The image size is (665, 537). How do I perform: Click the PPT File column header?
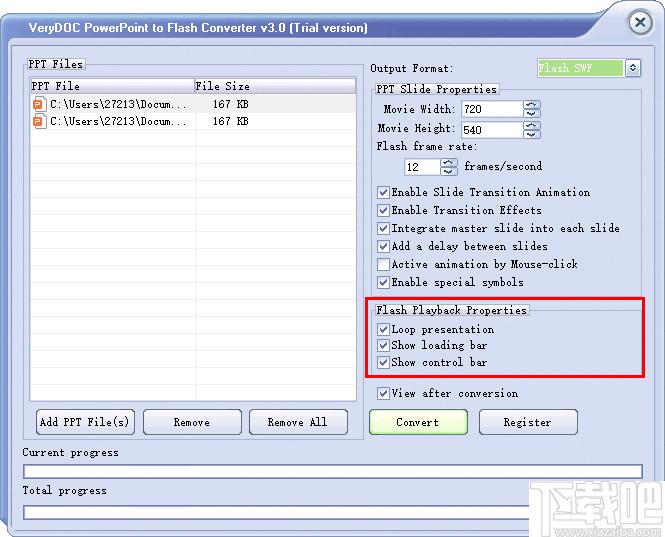pyautogui.click(x=112, y=86)
